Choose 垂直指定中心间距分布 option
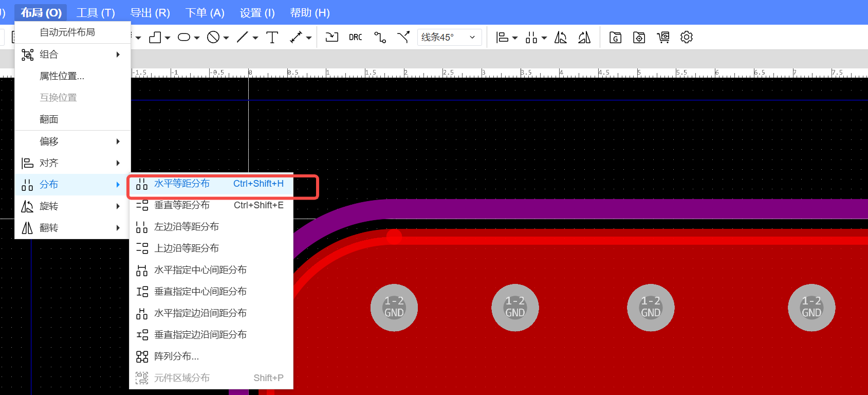Image resolution: width=868 pixels, height=395 pixels. [211, 292]
